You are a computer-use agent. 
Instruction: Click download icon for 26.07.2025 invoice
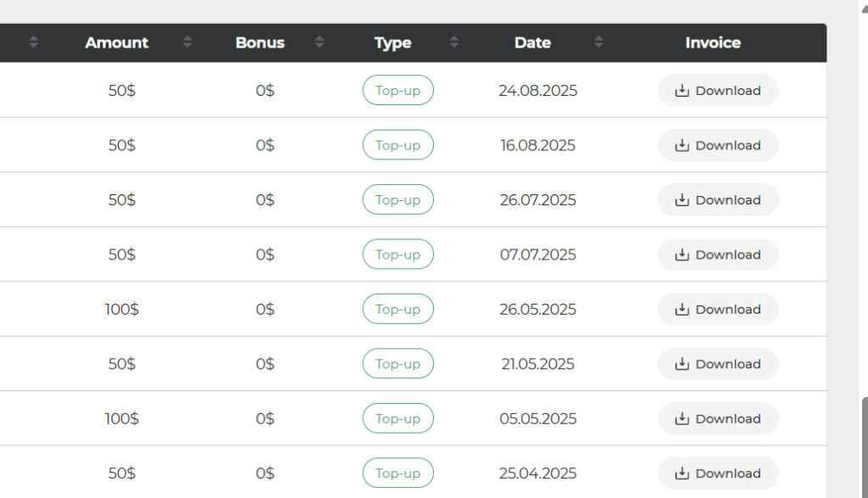coord(682,200)
